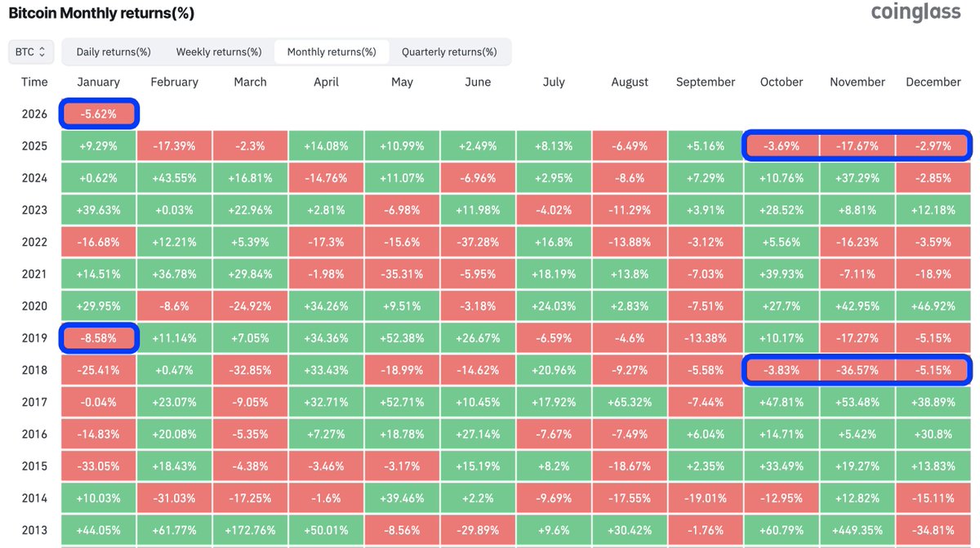Click the January 2026 -5.62% cell

coord(99,114)
